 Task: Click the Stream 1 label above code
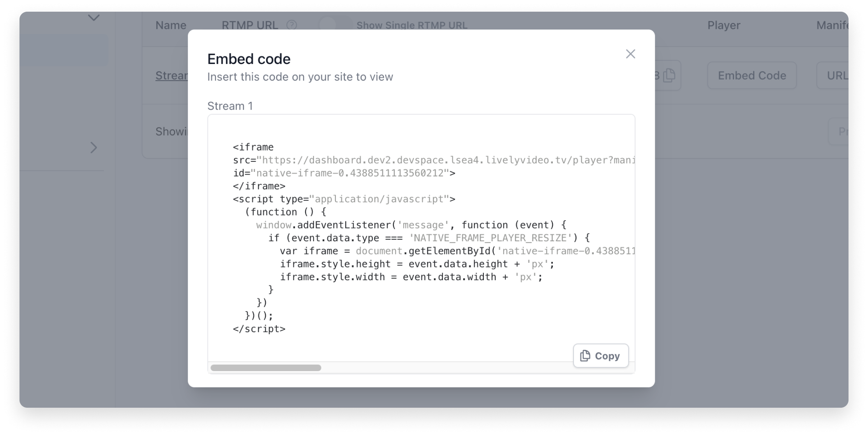(230, 106)
